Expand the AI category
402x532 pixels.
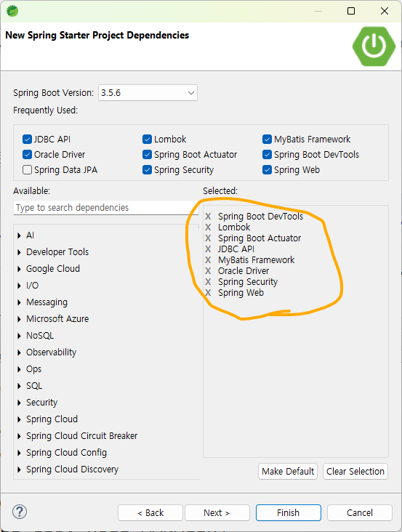[20, 235]
